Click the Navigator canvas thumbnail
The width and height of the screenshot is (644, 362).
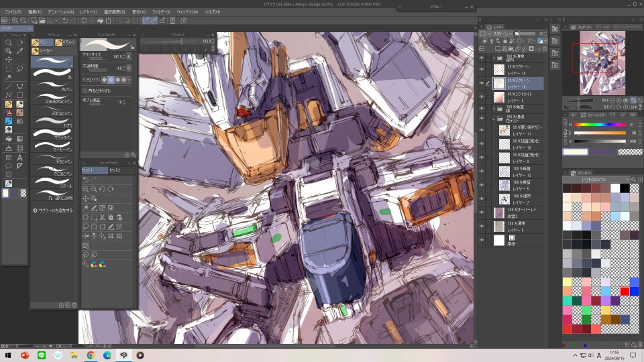point(602,63)
